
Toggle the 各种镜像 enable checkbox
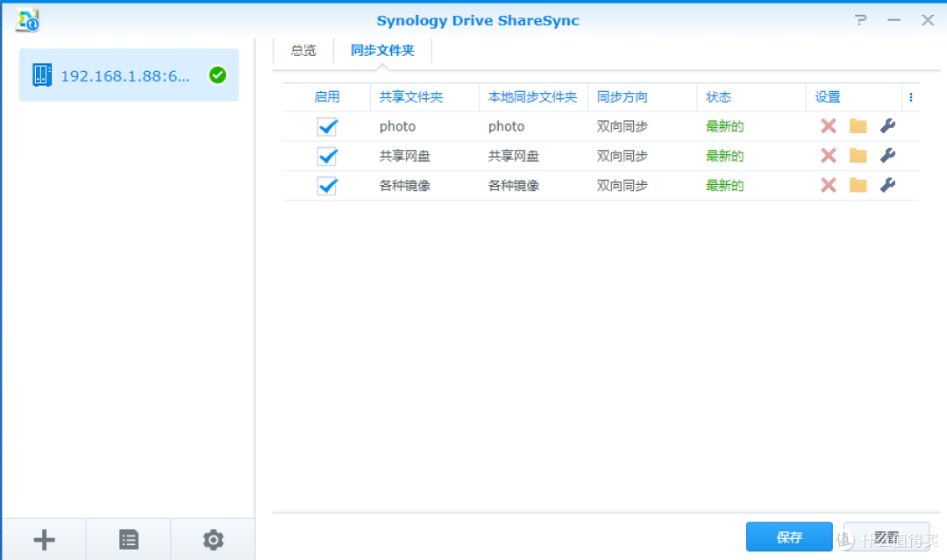pos(327,186)
